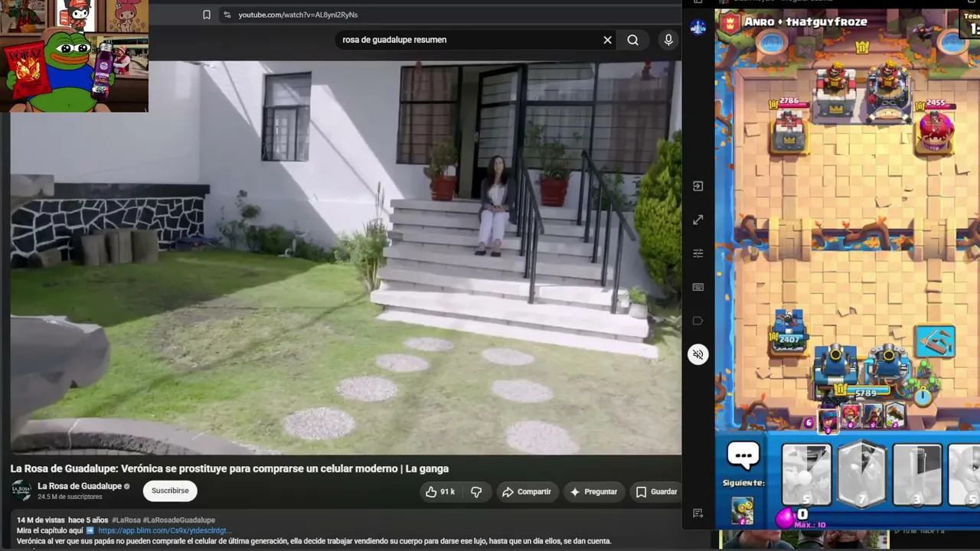Open the list icon at side panel bottom

point(697,513)
